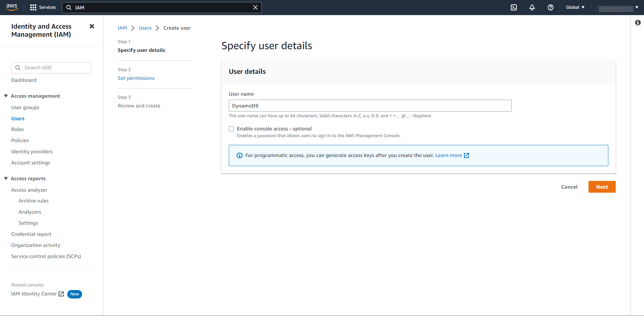
Task: Click the orange Next button
Action: (x=602, y=187)
